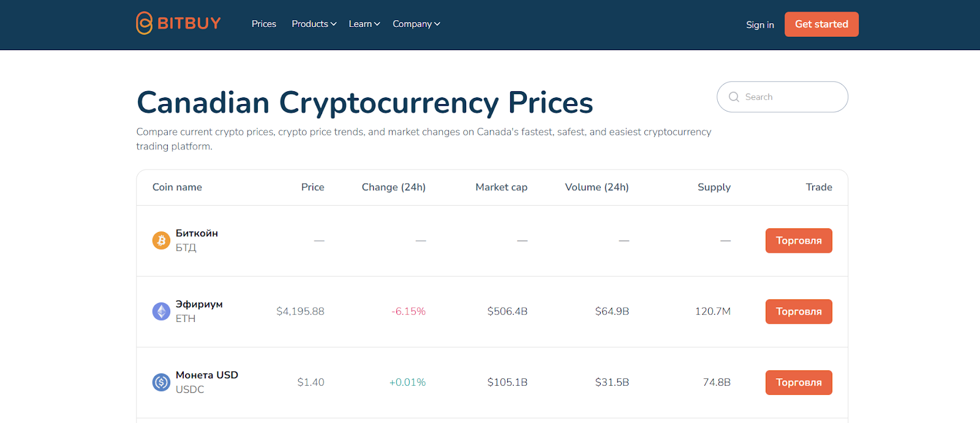The width and height of the screenshot is (980, 423).
Task: Click Торговля button for Эфириум
Action: 799,312
